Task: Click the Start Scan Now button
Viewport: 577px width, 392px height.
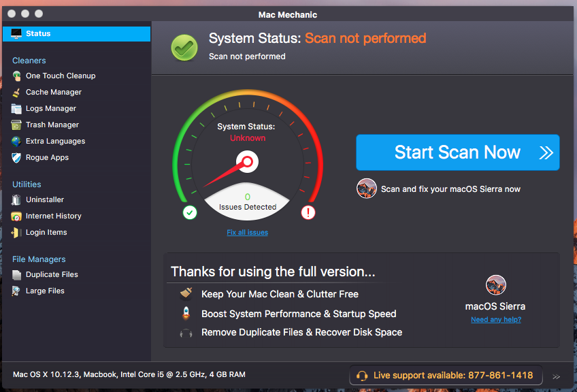Action: click(x=458, y=152)
